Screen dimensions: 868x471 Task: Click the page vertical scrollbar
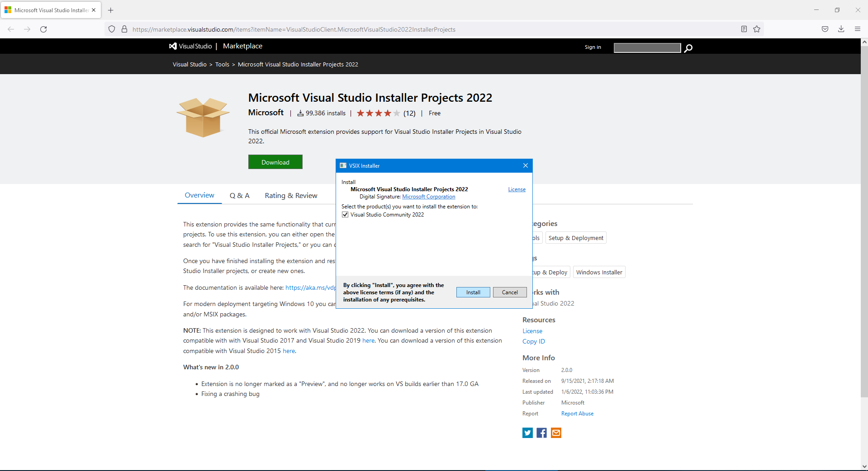[864, 221]
